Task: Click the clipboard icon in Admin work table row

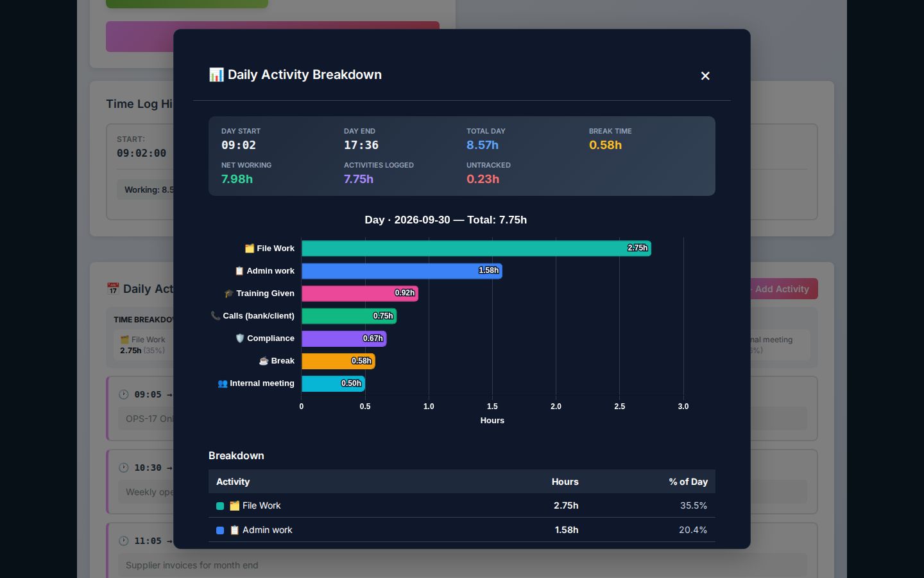Action: click(235, 530)
